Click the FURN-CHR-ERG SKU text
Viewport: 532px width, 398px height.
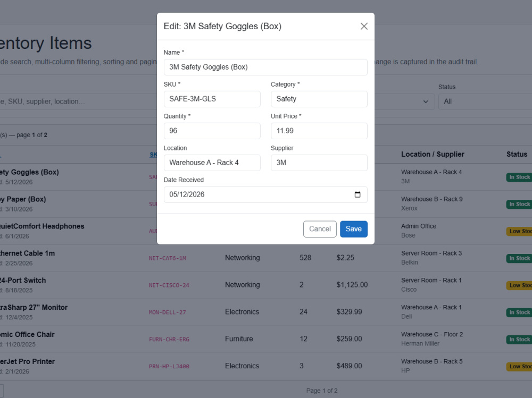169,340
